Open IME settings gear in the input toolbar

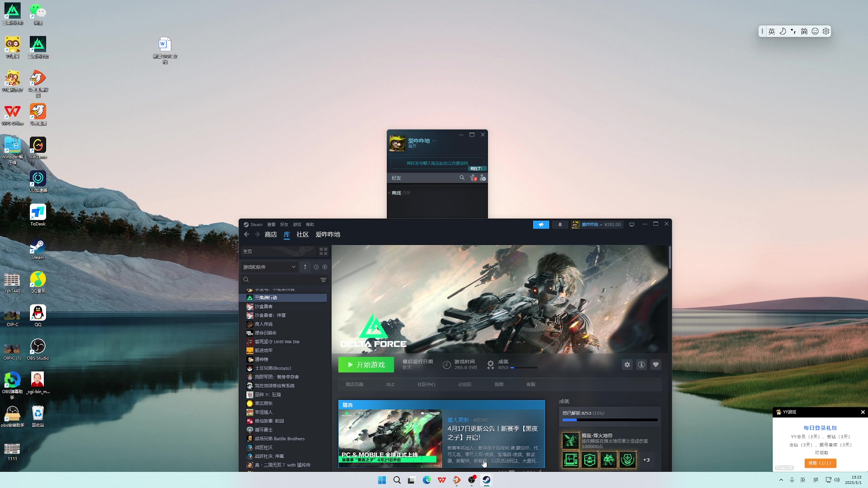(x=826, y=31)
